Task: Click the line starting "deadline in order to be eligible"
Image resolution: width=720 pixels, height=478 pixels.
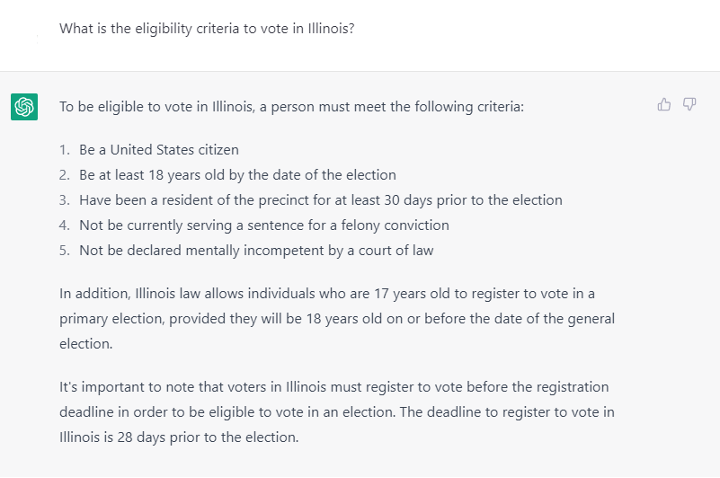Action: pyautogui.click(x=337, y=411)
